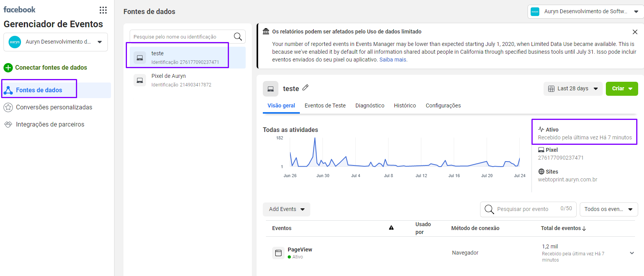Click the Navegador connection method cell
The width and height of the screenshot is (644, 276).
[465, 253]
